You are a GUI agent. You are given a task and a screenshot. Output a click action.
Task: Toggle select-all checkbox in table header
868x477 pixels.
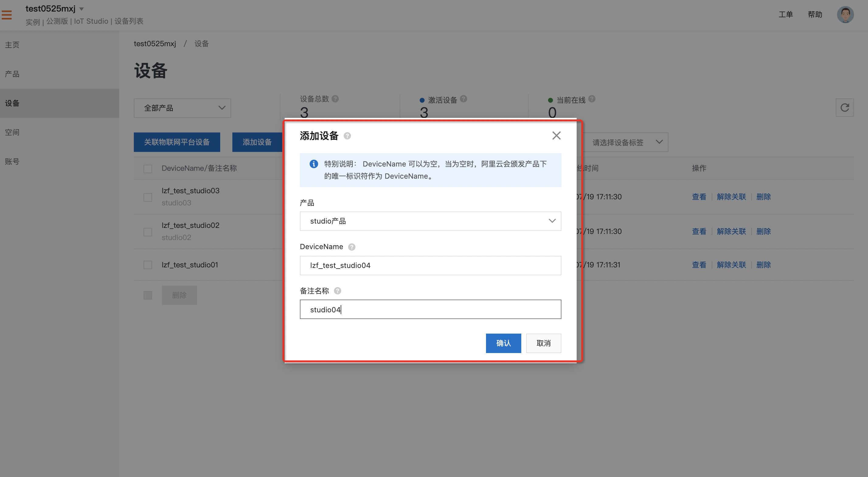click(x=148, y=169)
